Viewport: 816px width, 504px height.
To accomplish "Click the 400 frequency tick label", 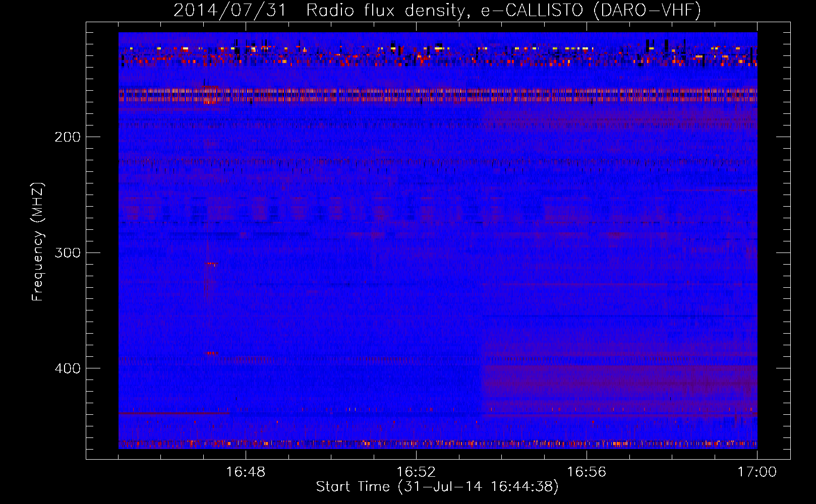I will click(68, 368).
